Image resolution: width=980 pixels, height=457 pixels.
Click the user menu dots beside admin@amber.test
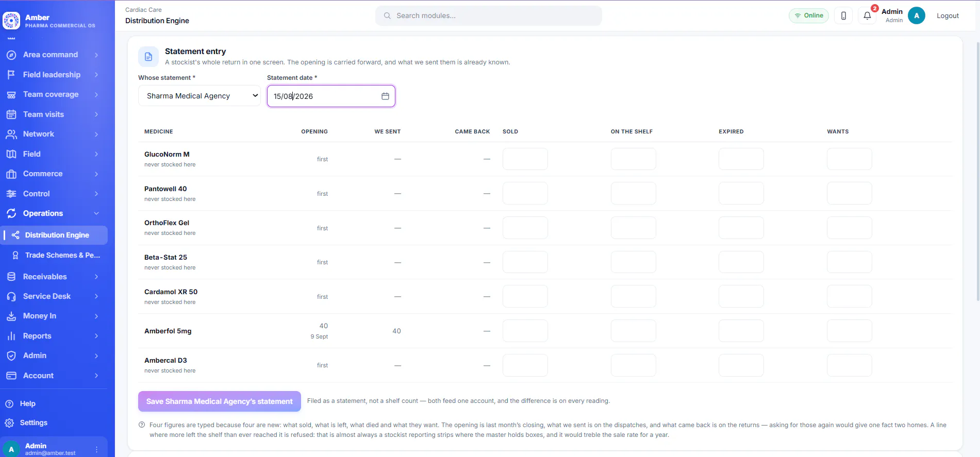pyautogui.click(x=96, y=449)
